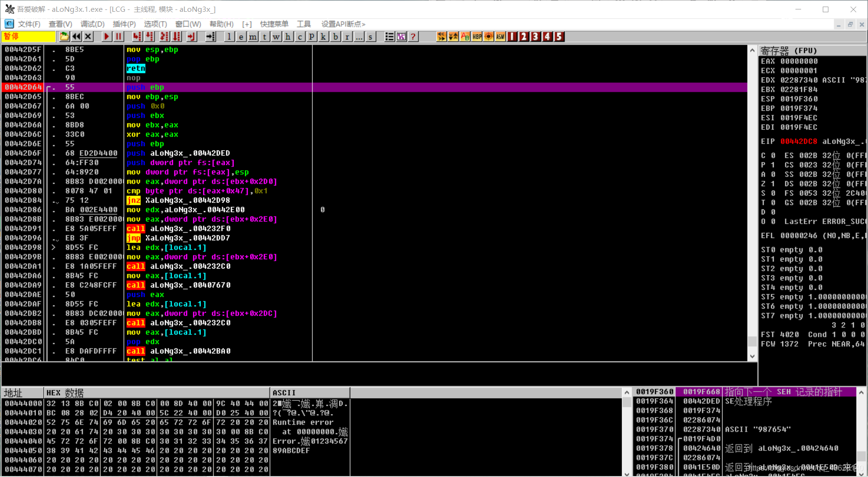Click the Execute Till Return icon
The image size is (868, 477).
[x=191, y=37]
